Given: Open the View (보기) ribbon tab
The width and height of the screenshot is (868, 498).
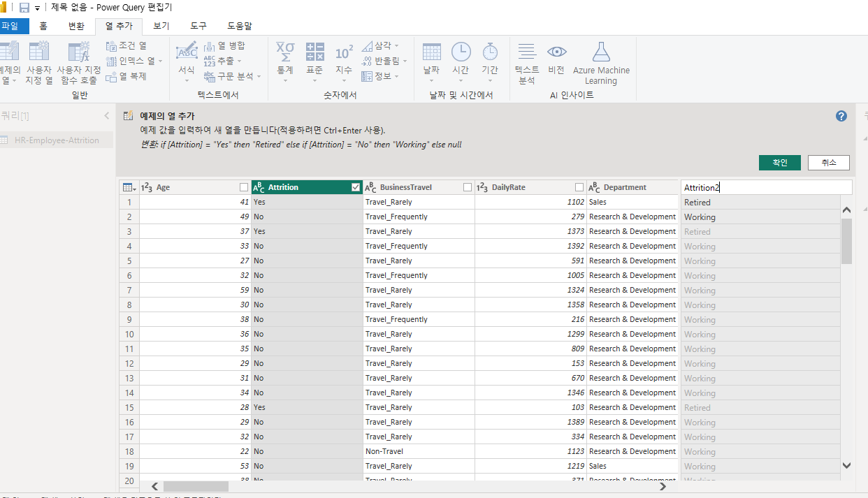Looking at the screenshot, I should point(161,26).
